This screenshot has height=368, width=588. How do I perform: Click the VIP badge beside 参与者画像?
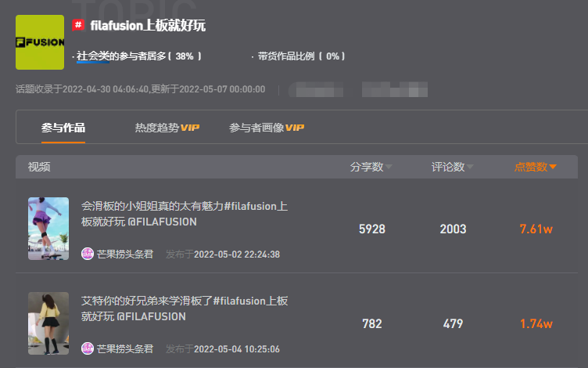click(294, 128)
